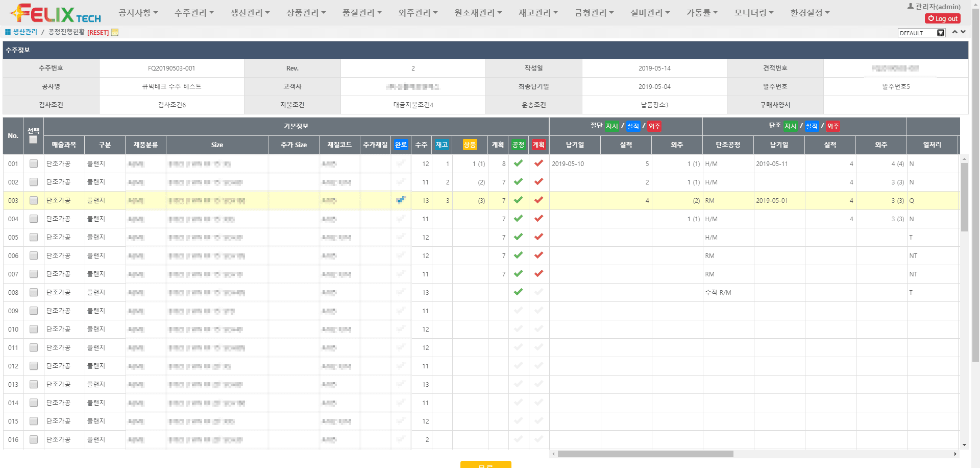Click the yellow 상품 column header badge
The image size is (980, 468).
[470, 145]
